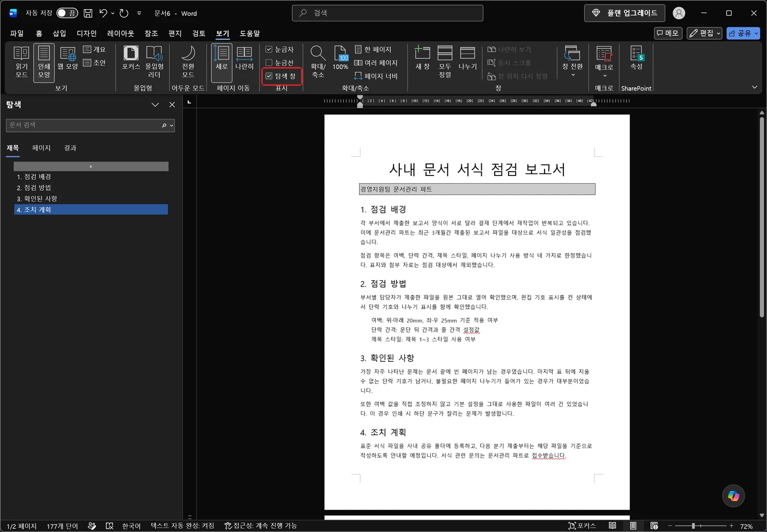
Task: Open the Insert (삽입) tab
Action: point(59,33)
